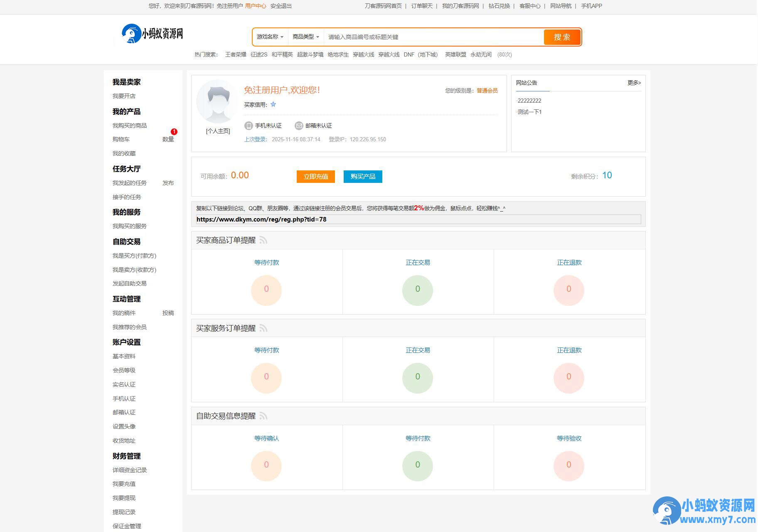This screenshot has width=758, height=532.
Task: Click the email verification envelope icon
Action: pyautogui.click(x=299, y=126)
